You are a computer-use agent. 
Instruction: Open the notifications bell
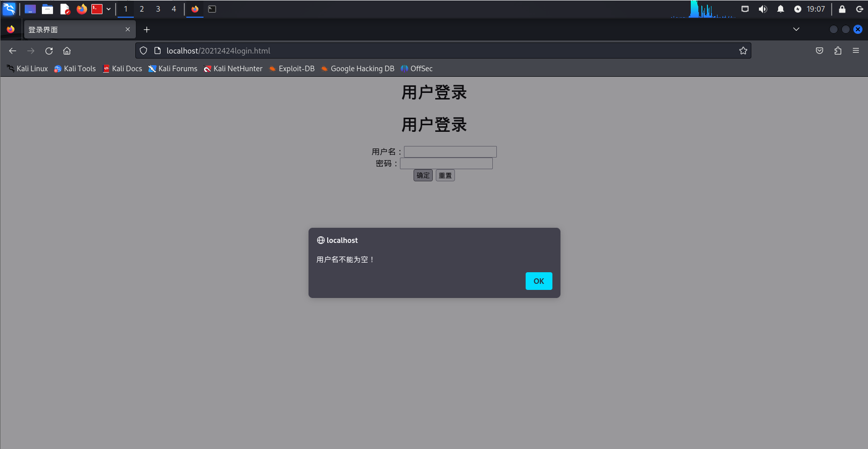(781, 9)
